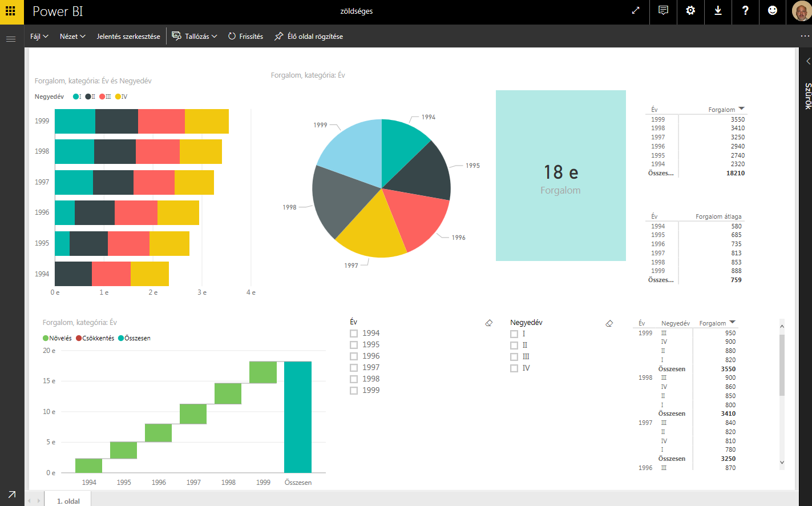Open the app launcher grid icon
The image size is (812, 506).
[x=10, y=11]
